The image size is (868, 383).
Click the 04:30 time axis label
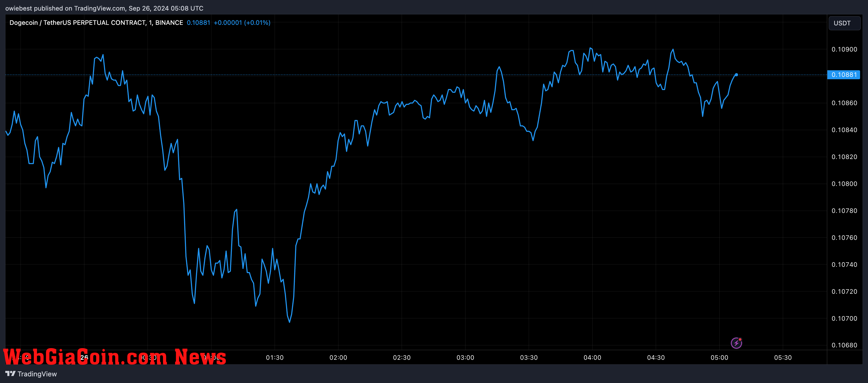[656, 358]
